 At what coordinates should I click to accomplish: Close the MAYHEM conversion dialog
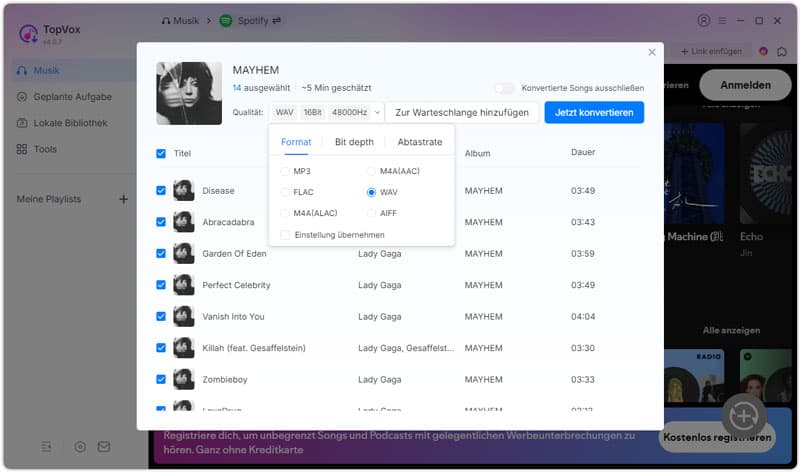coord(652,52)
